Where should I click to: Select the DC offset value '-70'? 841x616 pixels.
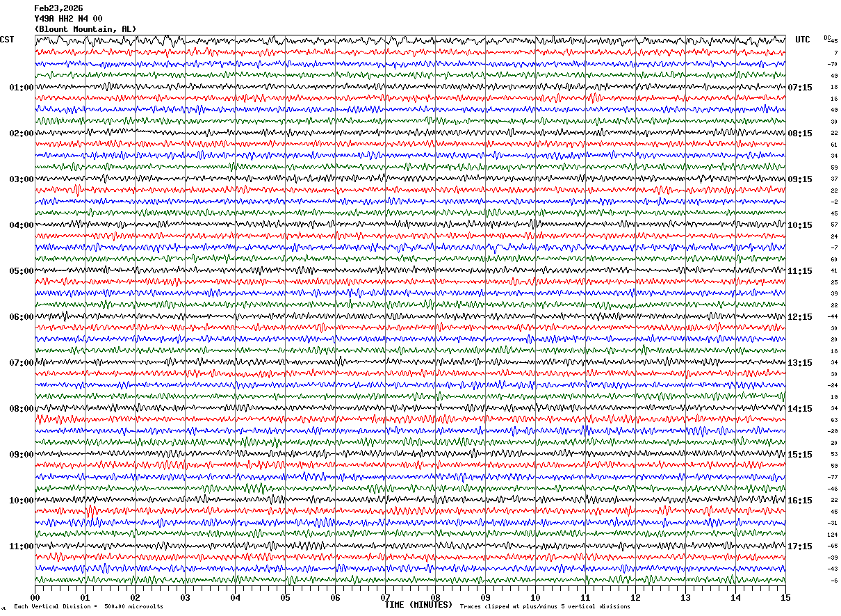click(832, 64)
